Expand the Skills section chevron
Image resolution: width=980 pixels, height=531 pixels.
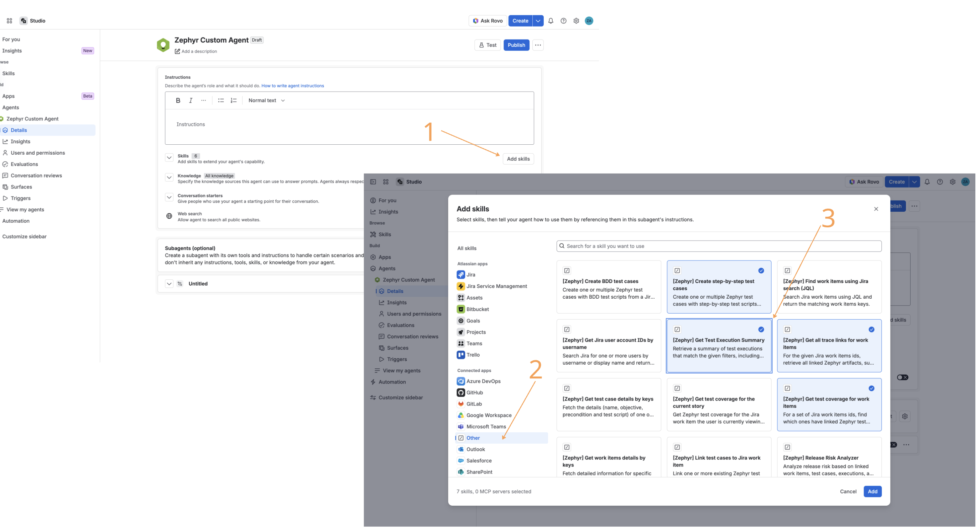point(169,158)
